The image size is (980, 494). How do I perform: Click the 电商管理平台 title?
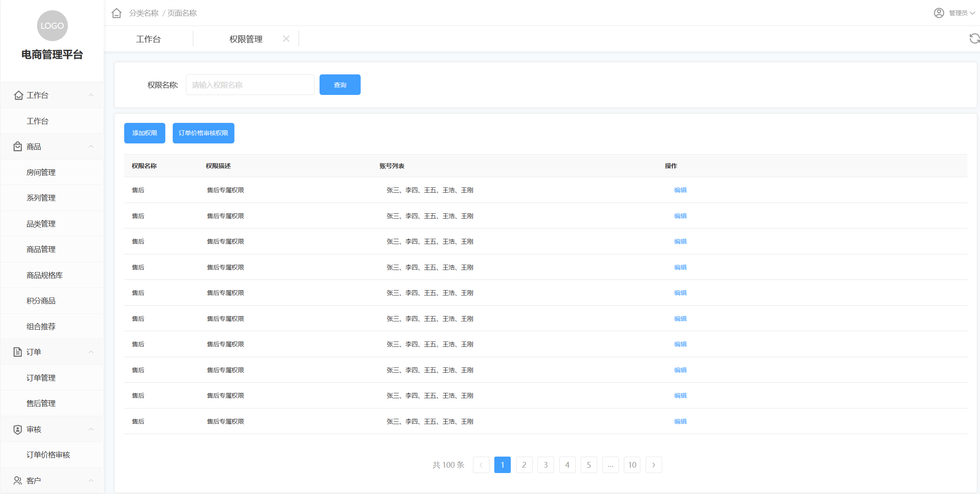[x=52, y=55]
